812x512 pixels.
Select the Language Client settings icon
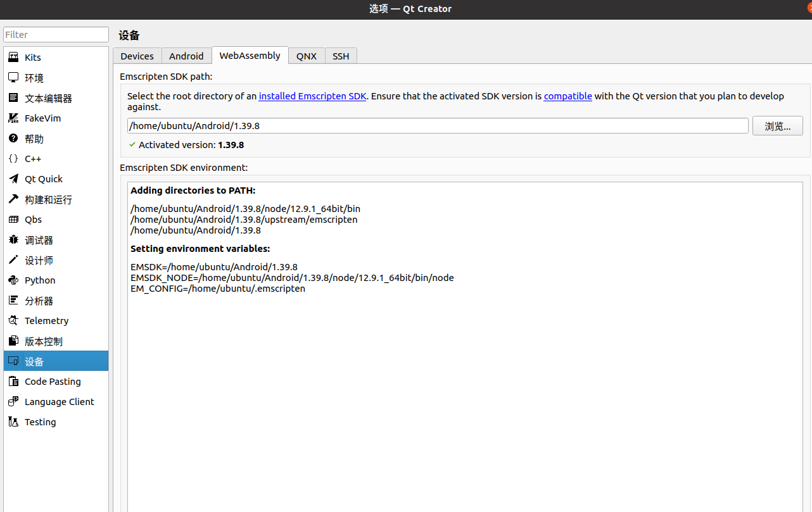click(59, 401)
